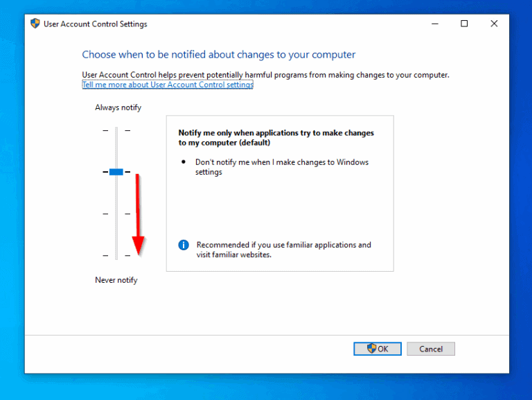Click the blue information icon beside recommendation
This screenshot has height=400, width=532.
184,245
